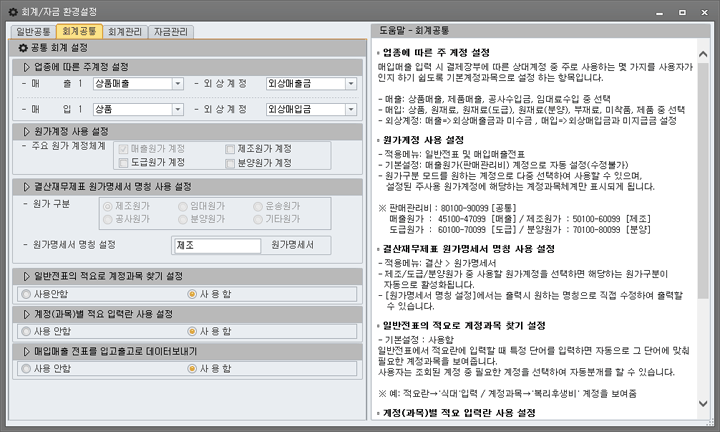This screenshot has width=720, height=432.
Task: Click the triangle icon beside 업종에 따른 주계정 설정
Action: coord(27,67)
